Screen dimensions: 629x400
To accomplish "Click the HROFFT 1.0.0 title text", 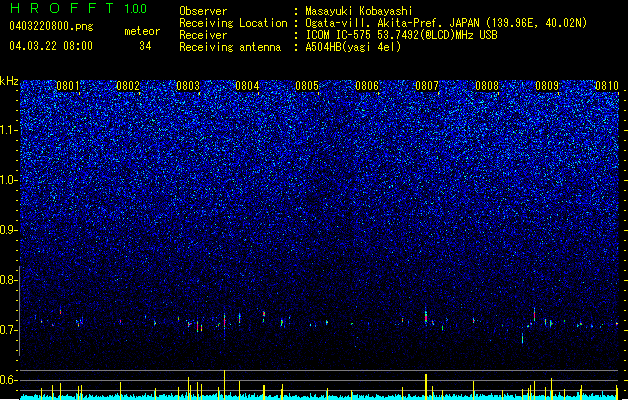I will point(78,8).
